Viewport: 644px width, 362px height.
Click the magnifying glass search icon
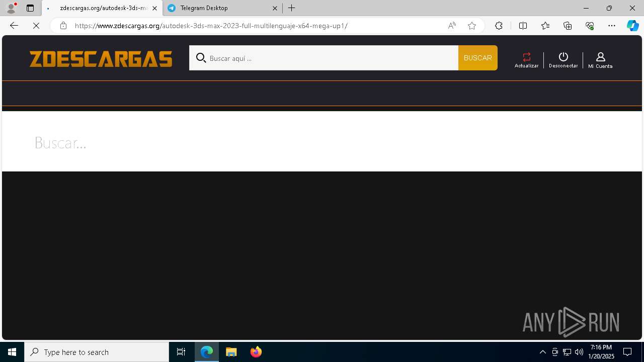click(x=201, y=58)
